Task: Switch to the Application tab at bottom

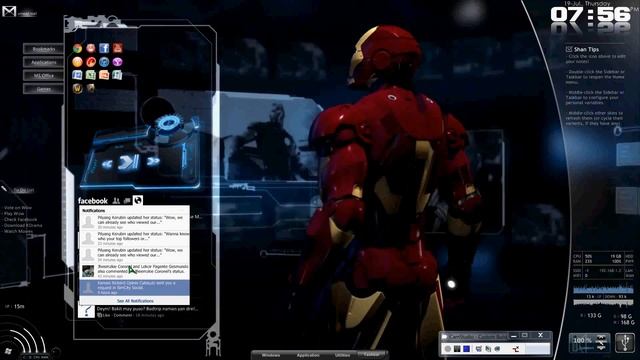Action: [x=308, y=356]
